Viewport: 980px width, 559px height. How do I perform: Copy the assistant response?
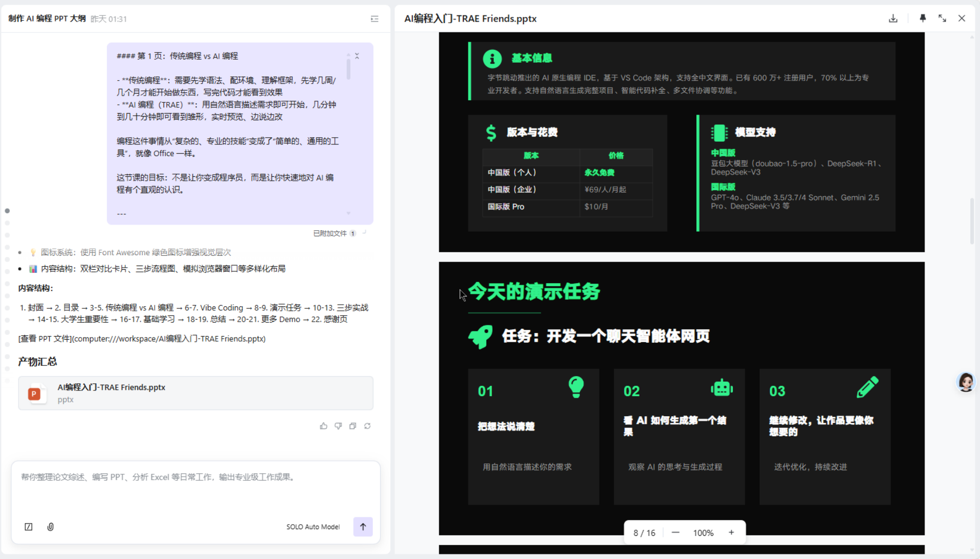(353, 426)
